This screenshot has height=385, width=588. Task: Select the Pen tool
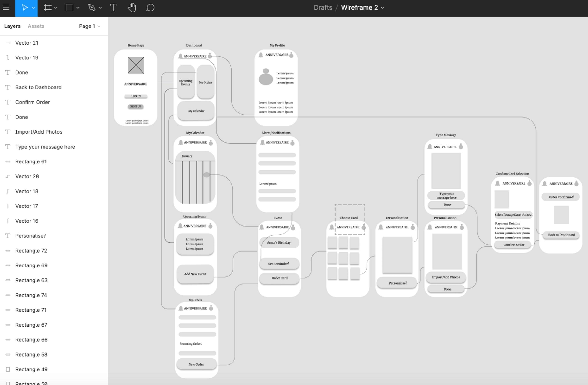[92, 8]
